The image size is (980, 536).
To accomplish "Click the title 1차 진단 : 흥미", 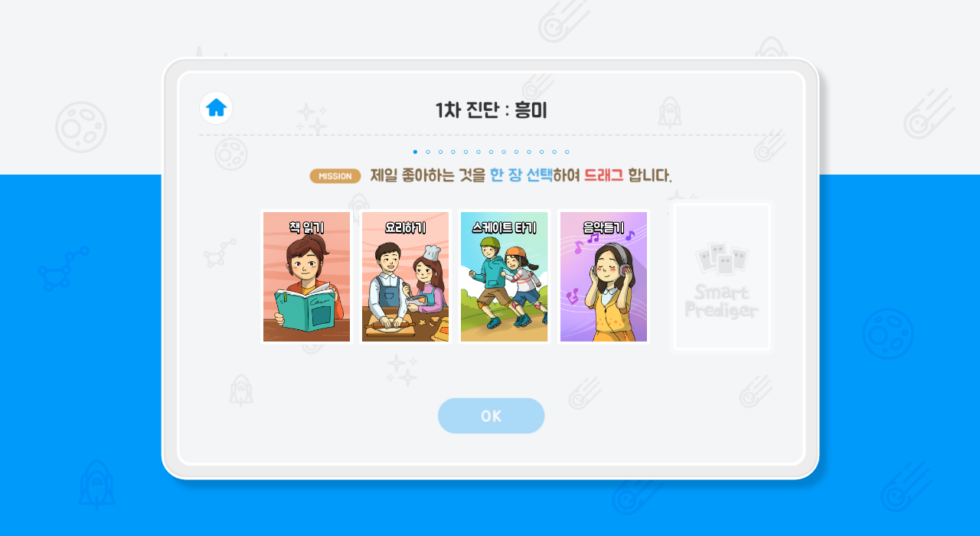I will pos(491,110).
